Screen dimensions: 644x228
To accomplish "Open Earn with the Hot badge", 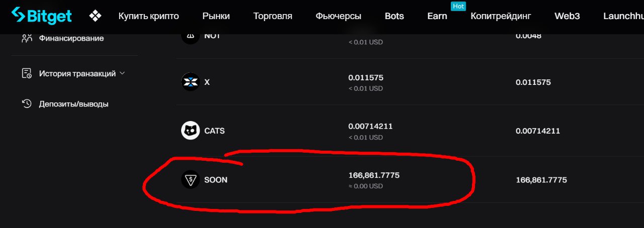I will click(x=437, y=16).
